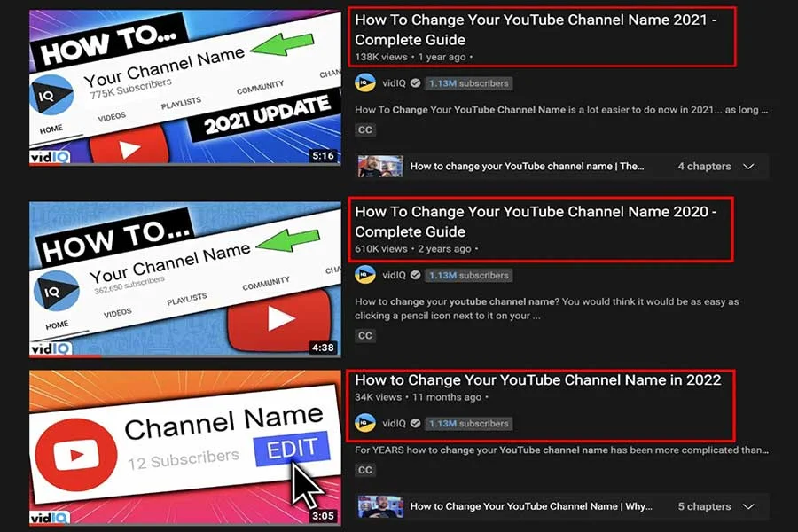Click chapter title 'How to change your YouTube channel name | The...'
The height and width of the screenshot is (532, 798).
coord(527,167)
